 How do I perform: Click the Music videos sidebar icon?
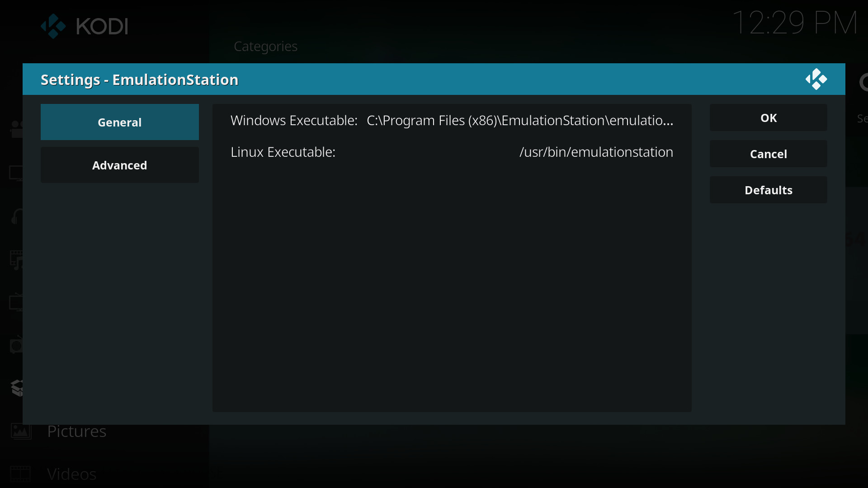(17, 260)
